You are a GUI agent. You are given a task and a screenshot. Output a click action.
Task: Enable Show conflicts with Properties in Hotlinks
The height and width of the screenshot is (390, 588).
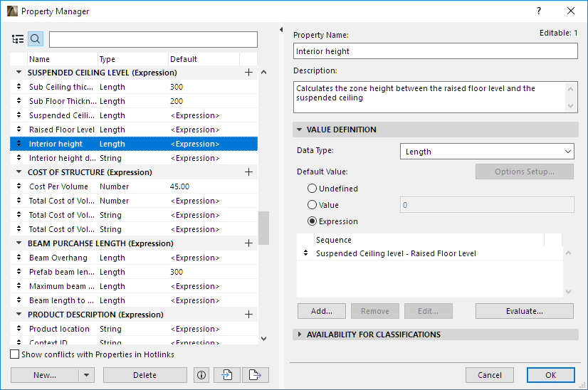(x=15, y=354)
